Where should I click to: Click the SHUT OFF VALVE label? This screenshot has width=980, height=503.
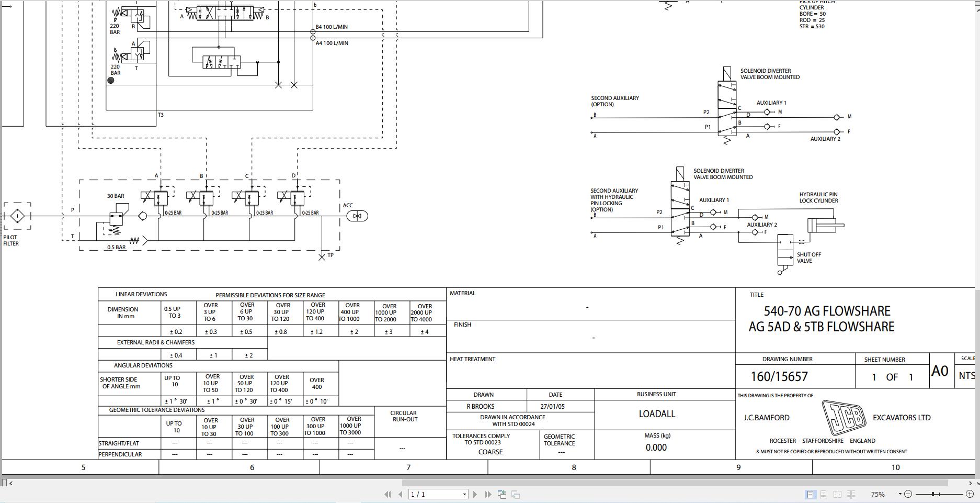808,258
